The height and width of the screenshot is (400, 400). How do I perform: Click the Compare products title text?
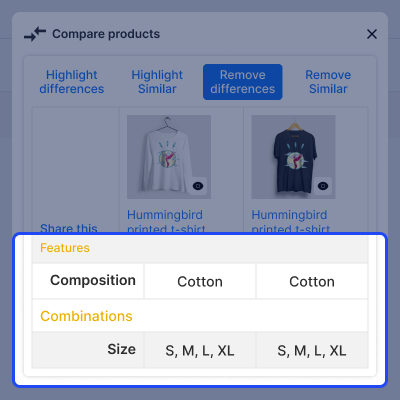106,34
